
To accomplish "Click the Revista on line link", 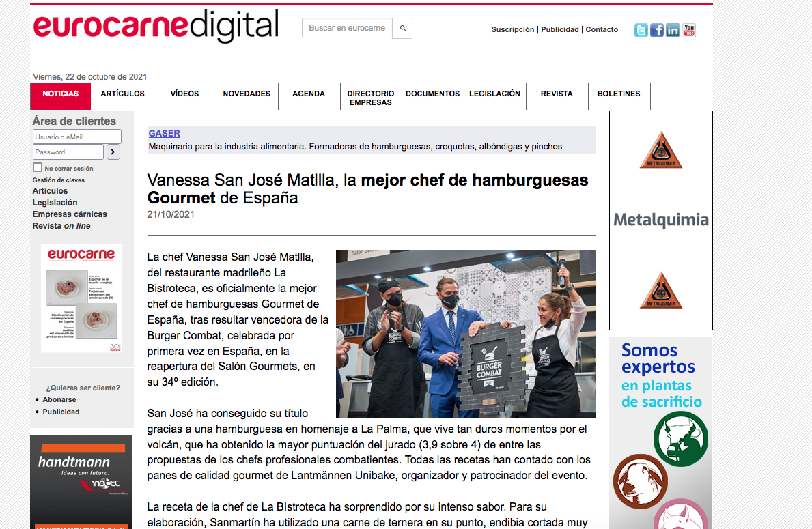I will click(61, 226).
